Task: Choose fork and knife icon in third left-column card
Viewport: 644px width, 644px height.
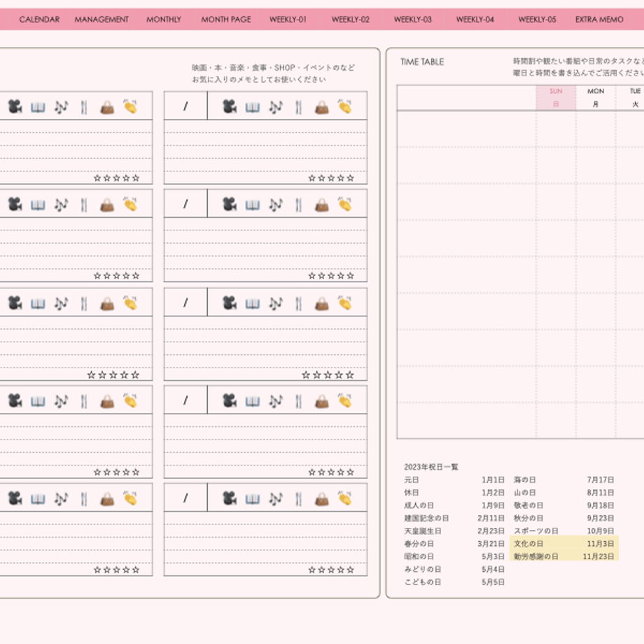Action: click(84, 304)
